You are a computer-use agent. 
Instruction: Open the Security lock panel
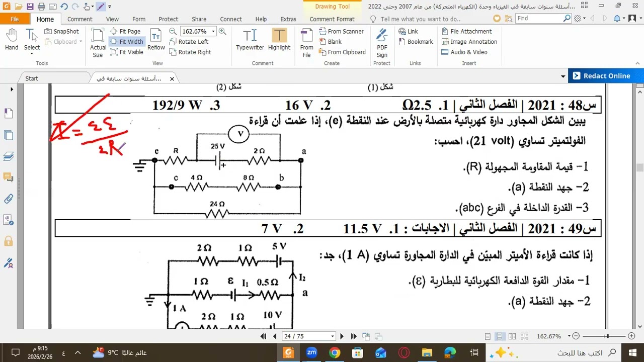point(9,241)
